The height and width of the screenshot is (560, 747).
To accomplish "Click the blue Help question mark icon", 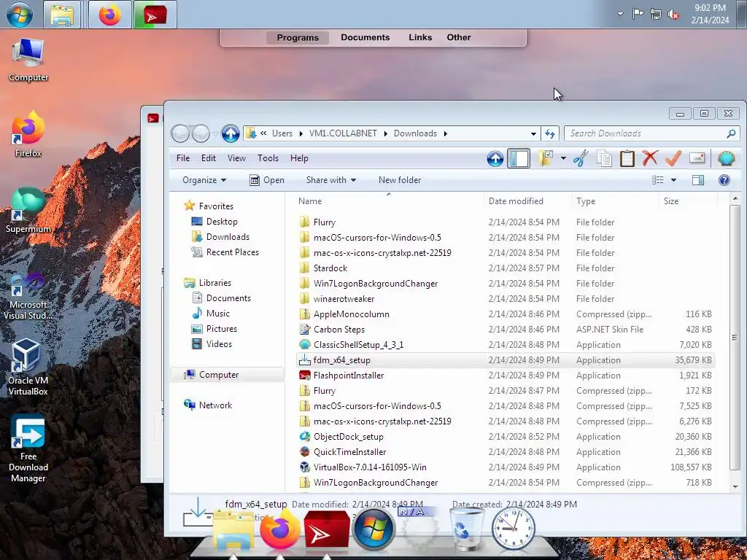I will pos(724,180).
